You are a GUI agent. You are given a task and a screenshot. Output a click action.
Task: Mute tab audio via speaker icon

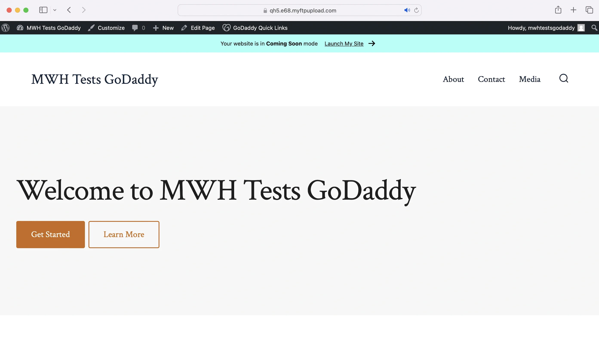[407, 10]
